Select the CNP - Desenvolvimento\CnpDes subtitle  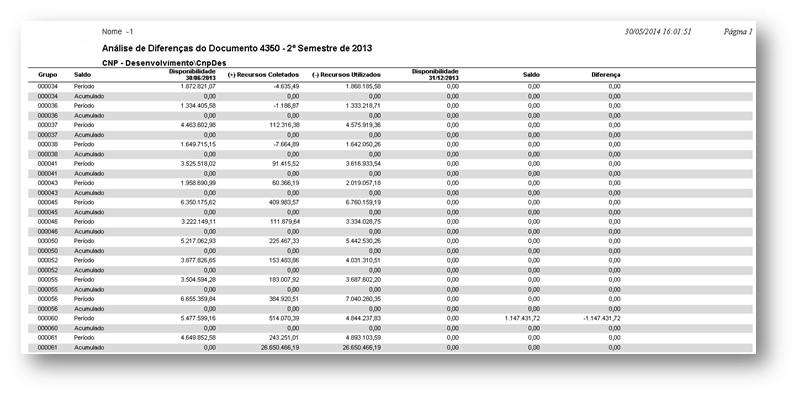(x=164, y=63)
